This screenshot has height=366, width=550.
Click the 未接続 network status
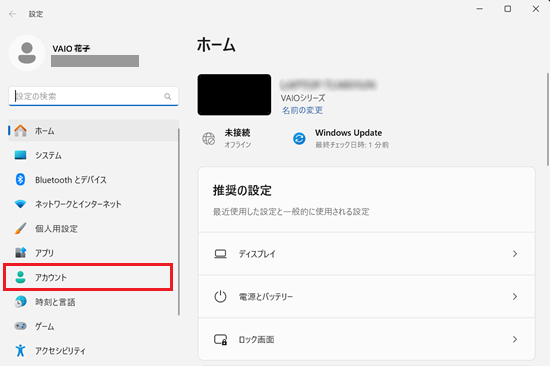[237, 138]
